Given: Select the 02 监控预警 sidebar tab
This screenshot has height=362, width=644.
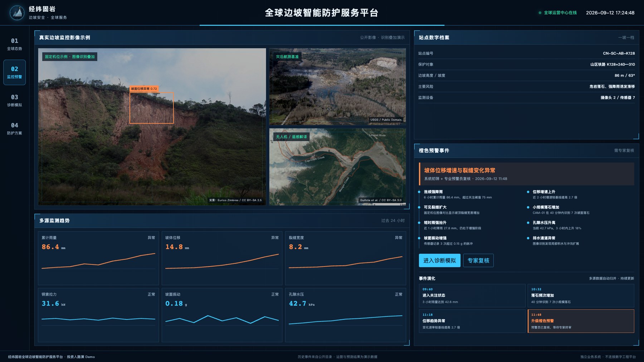Looking at the screenshot, I should click(x=14, y=72).
